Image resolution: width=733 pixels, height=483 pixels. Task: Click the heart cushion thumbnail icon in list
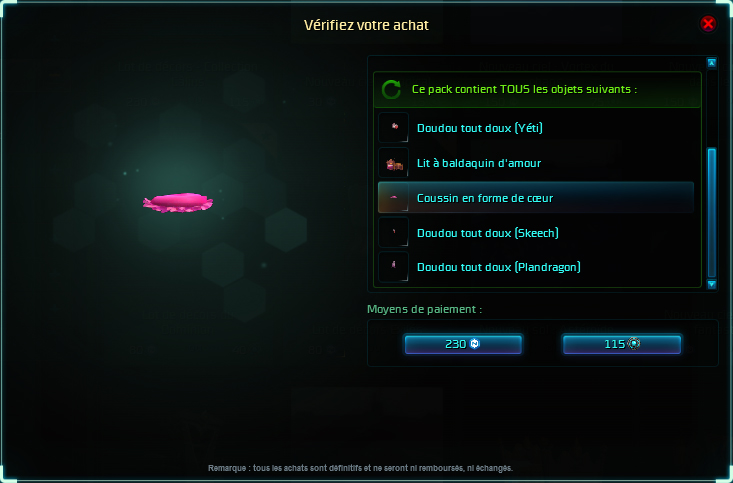click(x=394, y=197)
